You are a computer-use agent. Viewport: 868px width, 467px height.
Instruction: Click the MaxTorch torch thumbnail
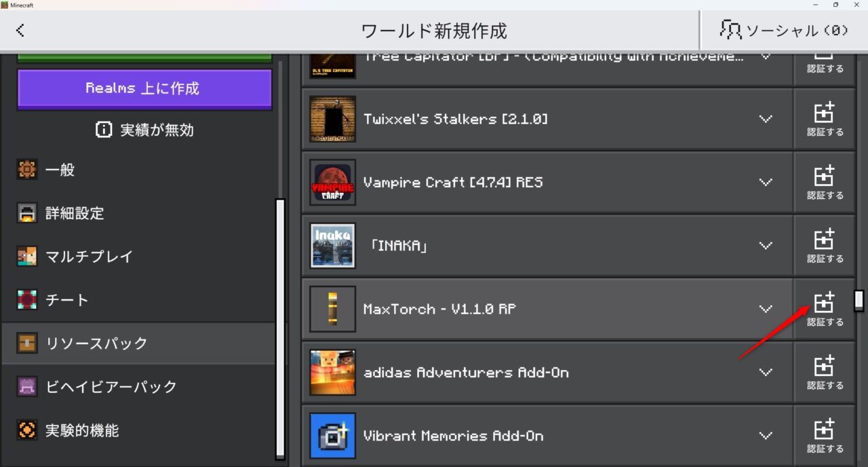(332, 309)
